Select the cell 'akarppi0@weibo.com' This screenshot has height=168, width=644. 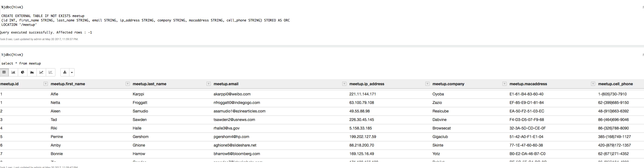tap(232, 94)
